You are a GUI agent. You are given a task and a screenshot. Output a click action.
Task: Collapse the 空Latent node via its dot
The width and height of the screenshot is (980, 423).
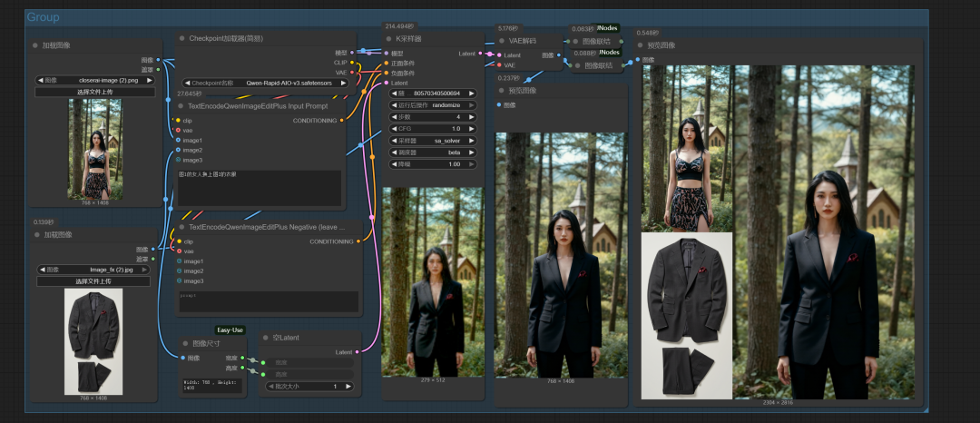(x=266, y=338)
